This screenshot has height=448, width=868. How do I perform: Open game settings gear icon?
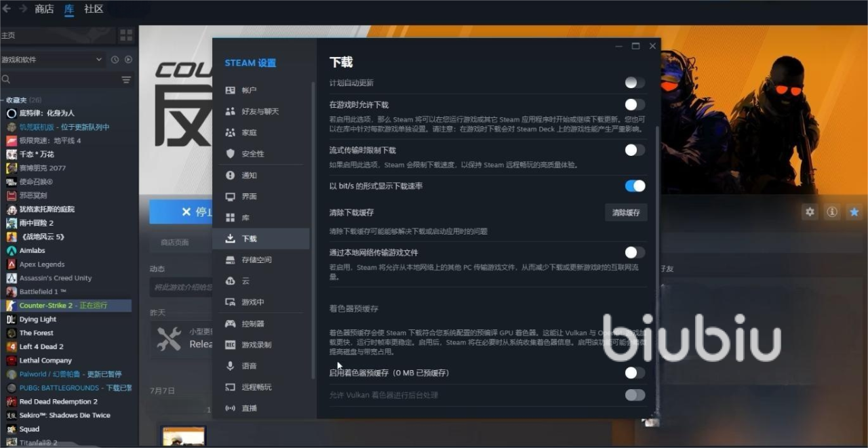810,212
